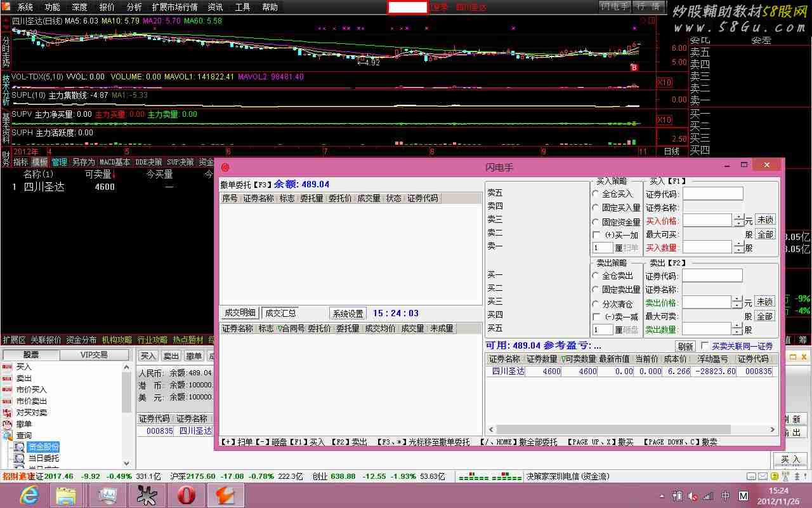The height and width of the screenshot is (508, 812).
Task: Enable the (-)卖一减 checkbox
Action: coord(596,316)
